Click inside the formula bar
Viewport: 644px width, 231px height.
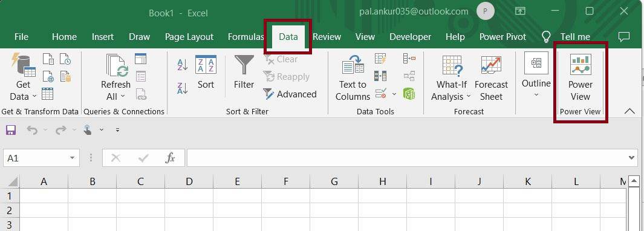[x=406, y=158]
